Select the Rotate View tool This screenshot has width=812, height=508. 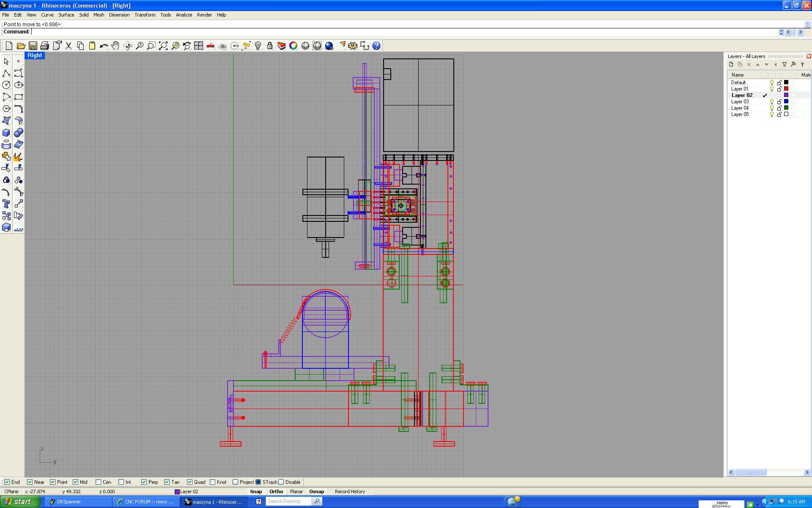click(128, 46)
